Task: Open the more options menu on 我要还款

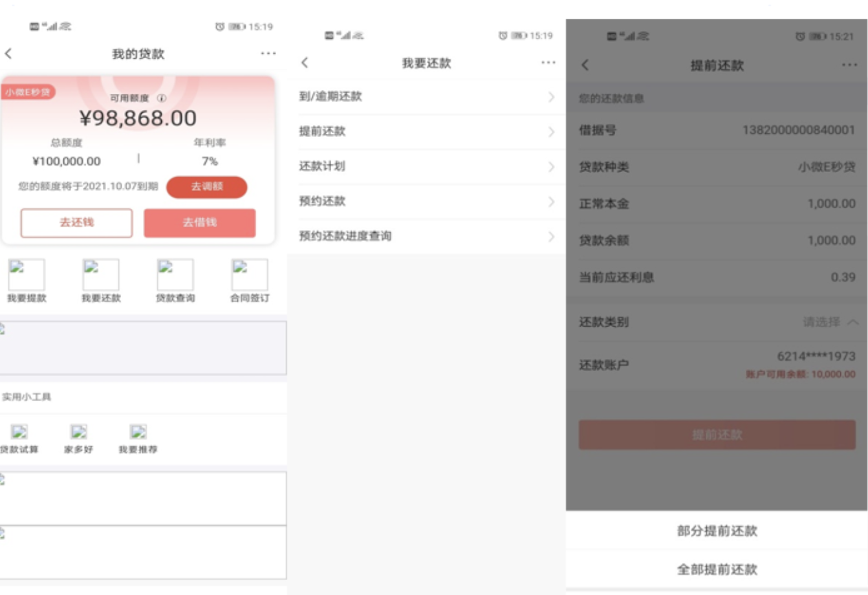Action: pos(548,63)
